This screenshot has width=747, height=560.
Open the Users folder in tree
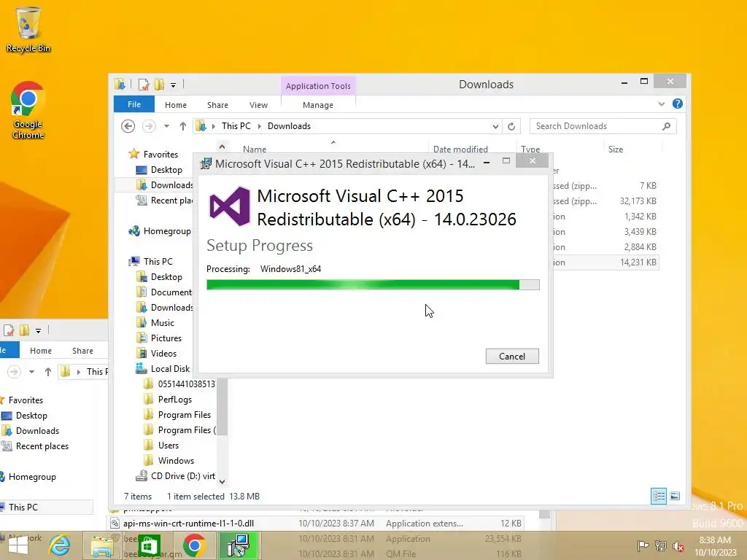pyautogui.click(x=161, y=446)
